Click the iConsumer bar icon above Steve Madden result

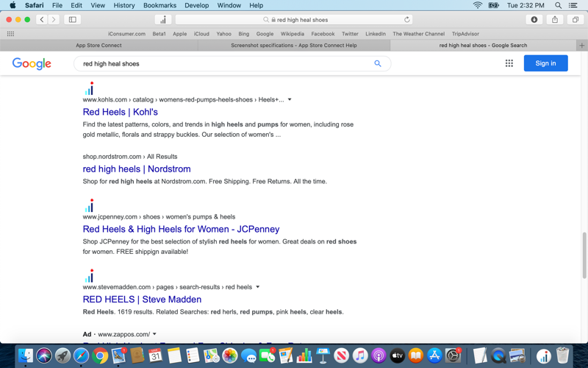pos(89,276)
